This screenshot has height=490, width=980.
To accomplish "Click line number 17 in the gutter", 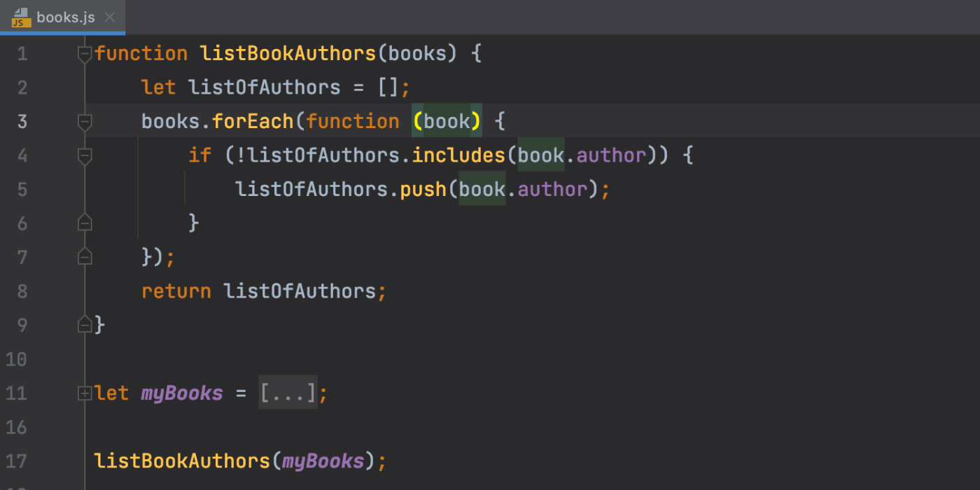I will (16, 461).
